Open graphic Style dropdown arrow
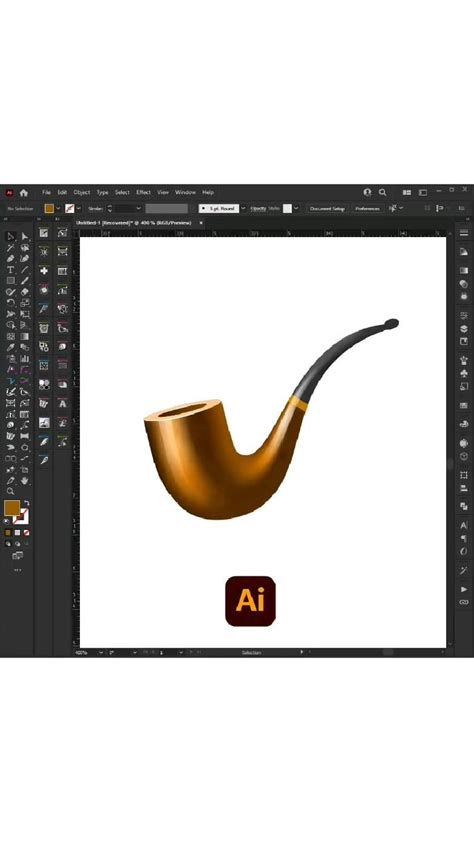474x842 pixels. coord(296,208)
